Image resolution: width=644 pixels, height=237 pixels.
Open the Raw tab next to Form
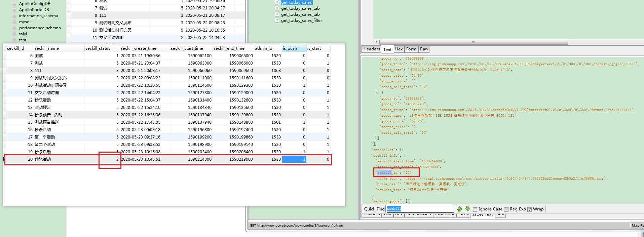[x=424, y=49]
